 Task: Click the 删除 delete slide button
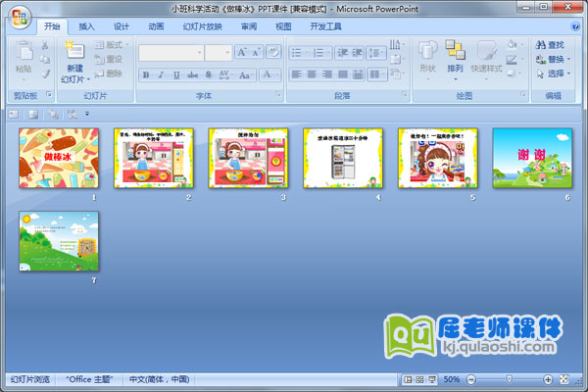109,73
